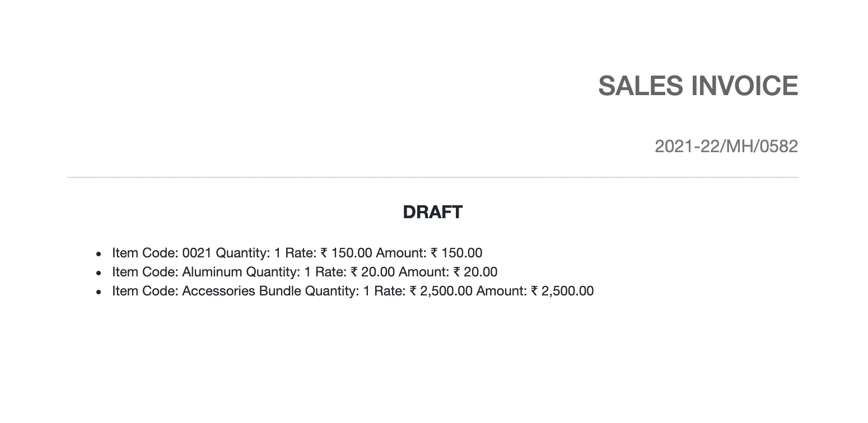Click the Quantity label in the Aluminum row
The height and width of the screenshot is (423, 868).
(273, 272)
